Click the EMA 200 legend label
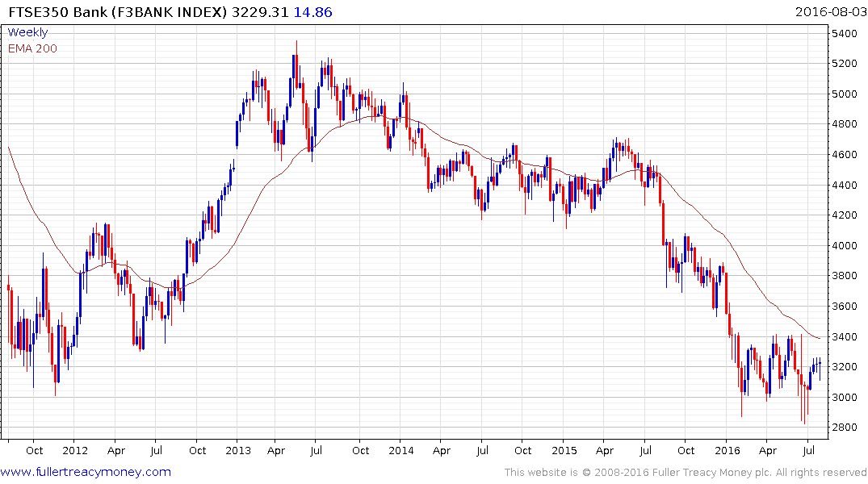Viewport: 868px width, 484px height. pyautogui.click(x=32, y=48)
